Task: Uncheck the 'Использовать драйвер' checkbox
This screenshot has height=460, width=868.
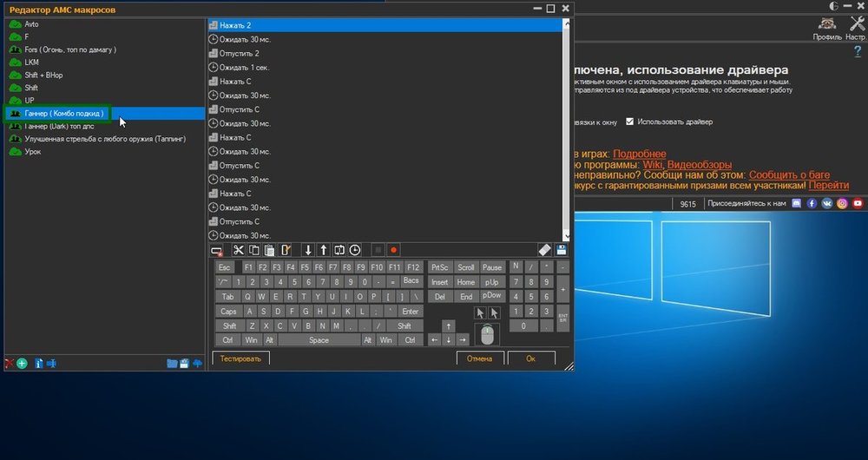Action: click(629, 122)
